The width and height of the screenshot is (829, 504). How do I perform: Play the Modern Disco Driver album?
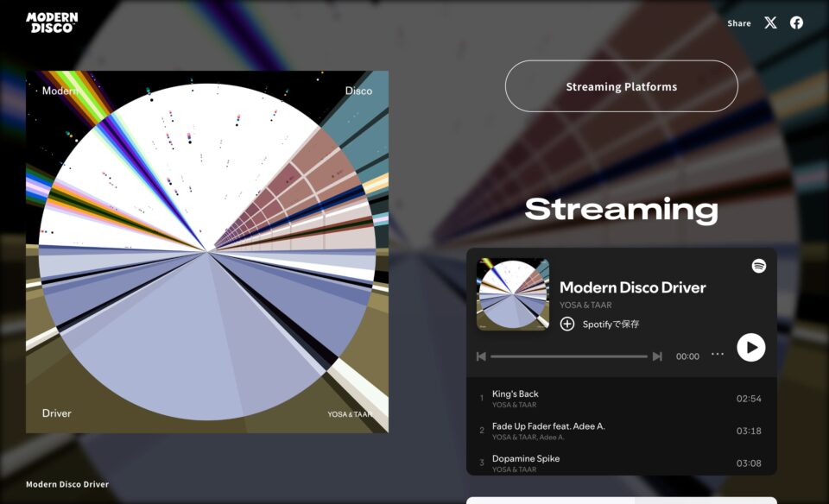click(750, 347)
